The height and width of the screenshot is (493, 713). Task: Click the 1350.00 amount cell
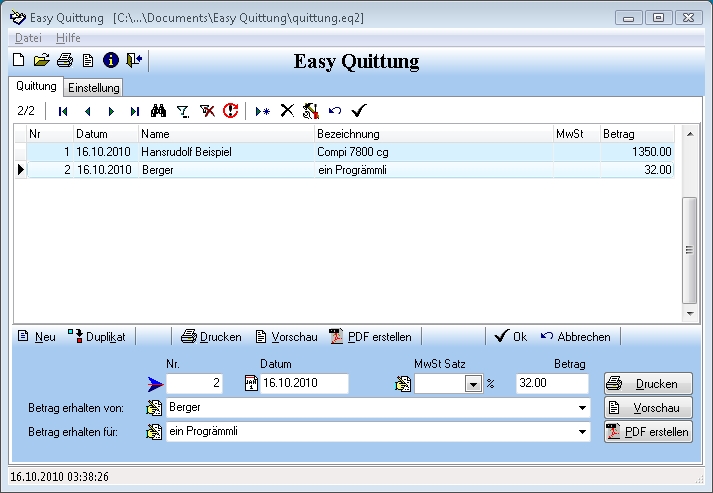click(637, 151)
